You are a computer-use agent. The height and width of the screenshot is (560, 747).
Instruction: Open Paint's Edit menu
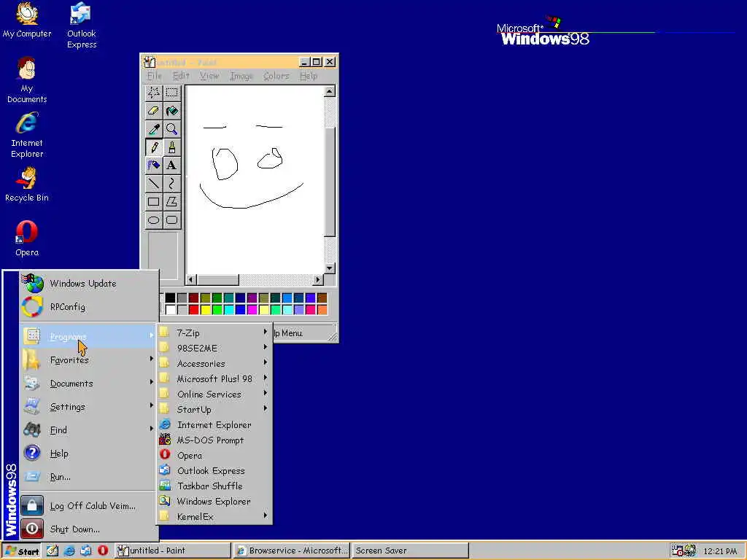tap(181, 76)
